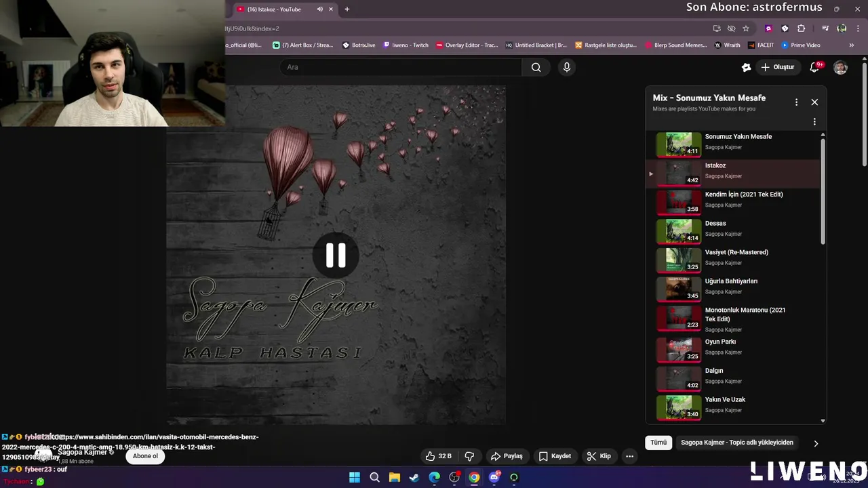Show more filter chips with right arrow
Image resolution: width=868 pixels, height=488 pixels.
(816, 443)
